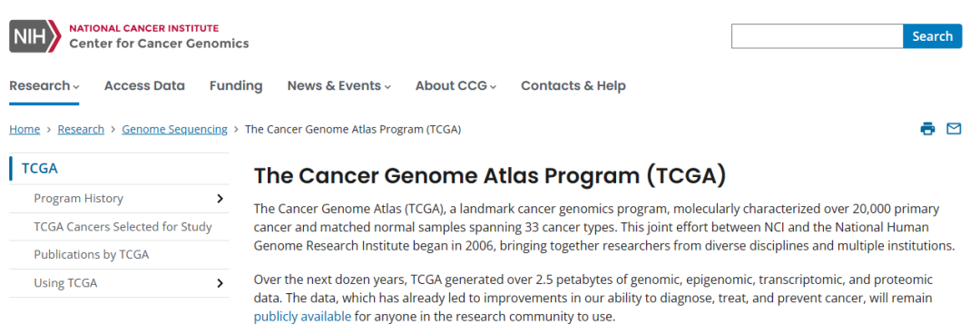Expand the Using TCGA submenu arrow
Screen dimensions: 980x334
(x=220, y=282)
